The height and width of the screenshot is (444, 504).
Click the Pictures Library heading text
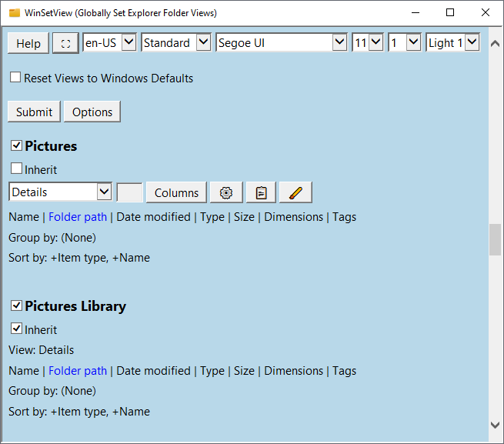[x=75, y=306]
